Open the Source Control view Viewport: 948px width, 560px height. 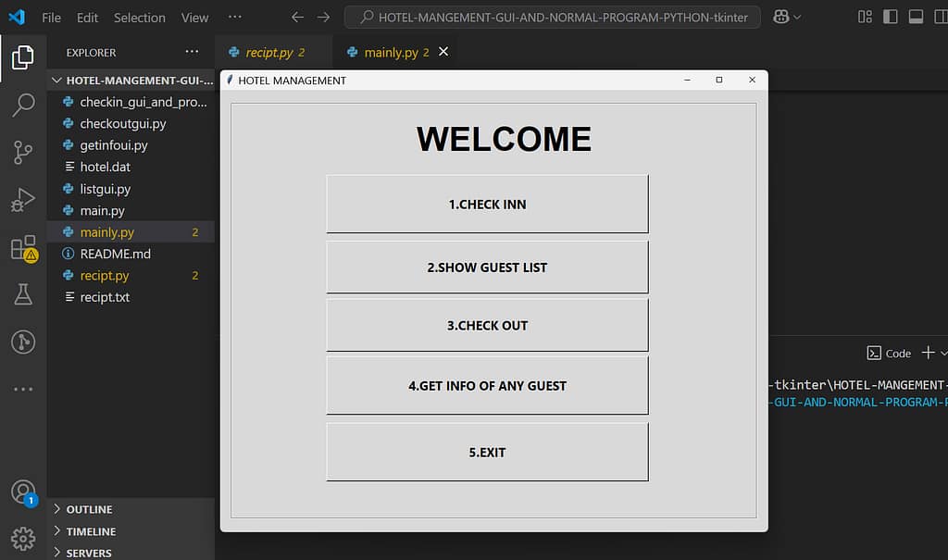[x=23, y=152]
